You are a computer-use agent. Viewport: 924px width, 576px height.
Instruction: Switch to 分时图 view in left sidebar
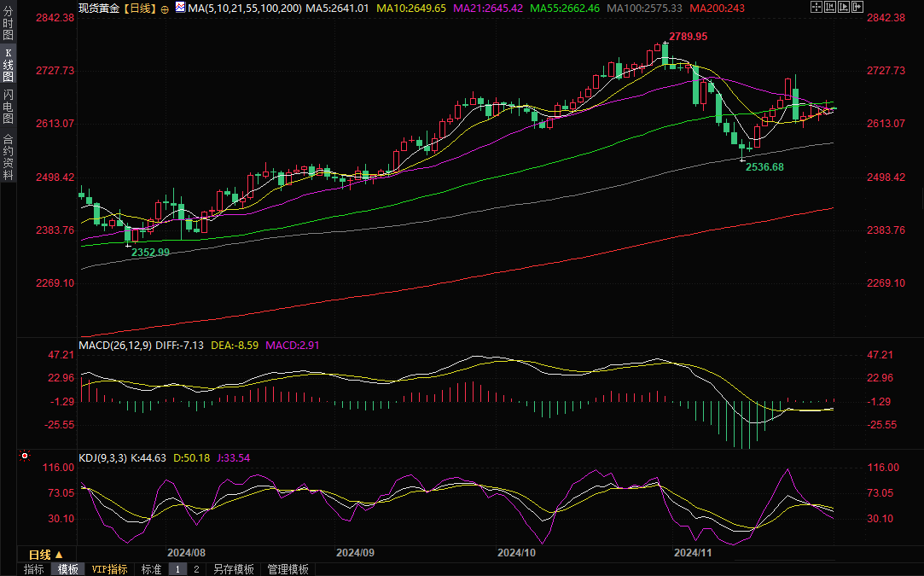[x=8, y=23]
